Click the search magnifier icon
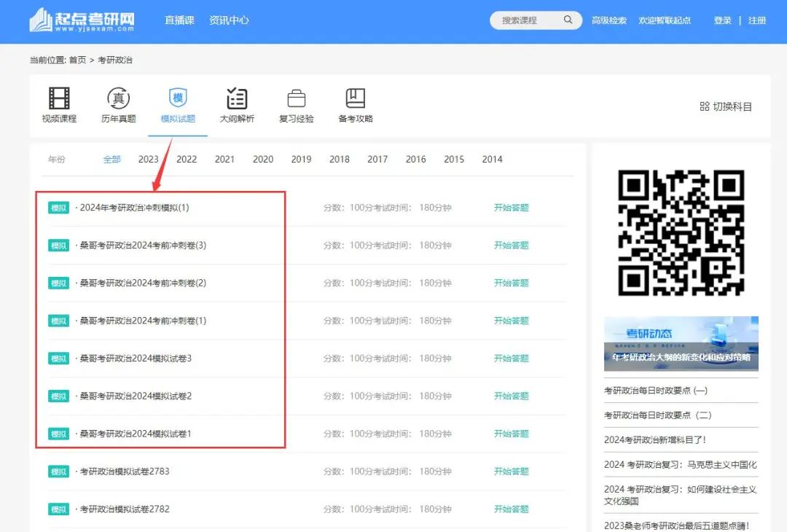This screenshot has width=787, height=532. (568, 20)
